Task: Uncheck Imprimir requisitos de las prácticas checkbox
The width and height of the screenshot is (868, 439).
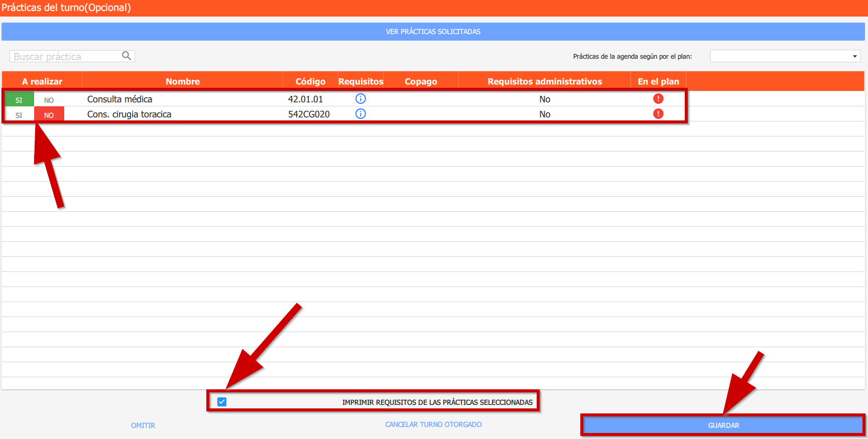Action: tap(222, 402)
